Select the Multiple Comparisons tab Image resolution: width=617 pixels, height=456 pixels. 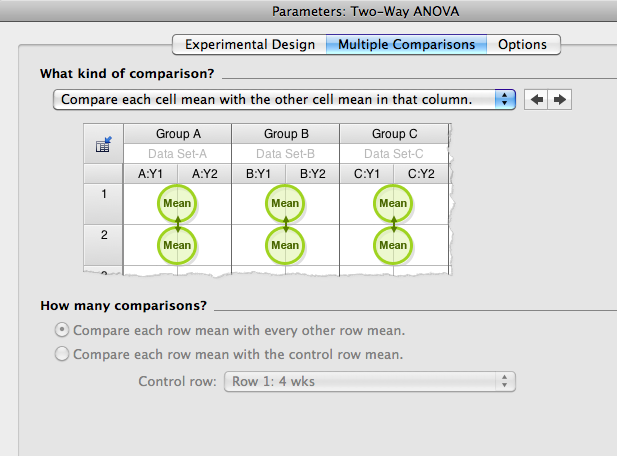click(x=406, y=45)
